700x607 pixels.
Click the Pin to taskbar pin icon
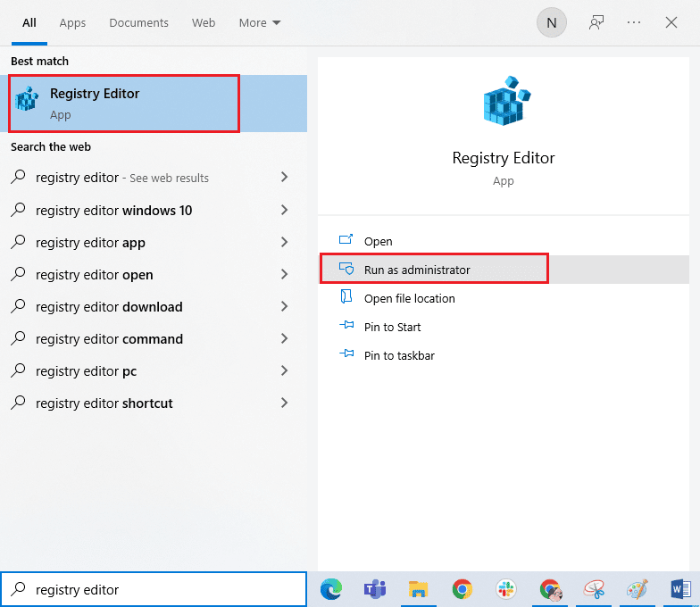click(x=346, y=353)
